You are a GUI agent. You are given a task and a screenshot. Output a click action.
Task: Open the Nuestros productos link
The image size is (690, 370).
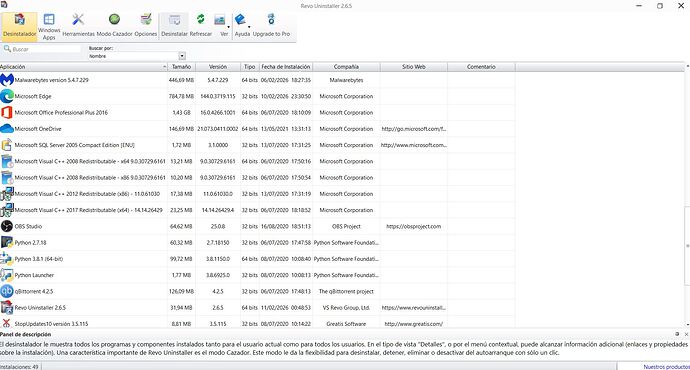(666, 366)
